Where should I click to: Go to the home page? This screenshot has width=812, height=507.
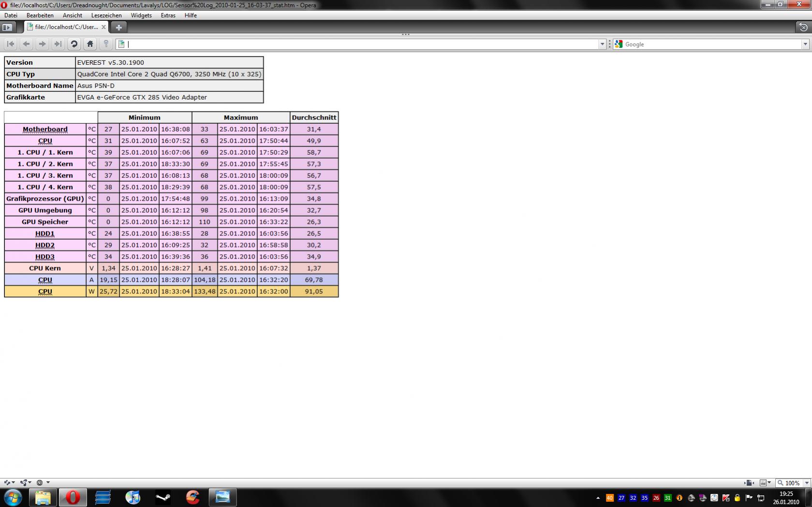pos(90,44)
